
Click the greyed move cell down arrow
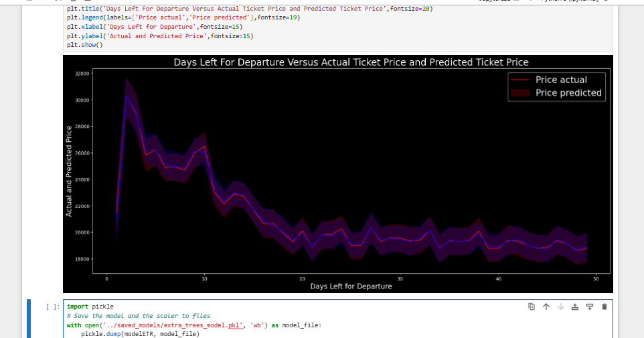tap(561, 307)
